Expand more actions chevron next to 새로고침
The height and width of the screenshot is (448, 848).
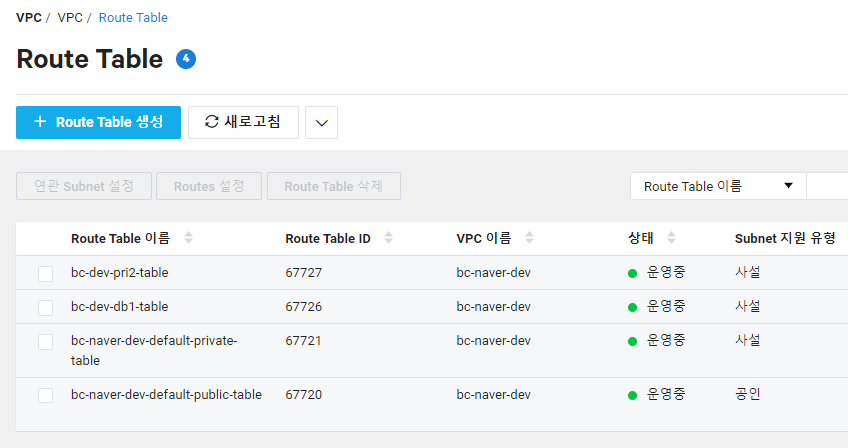click(x=321, y=122)
